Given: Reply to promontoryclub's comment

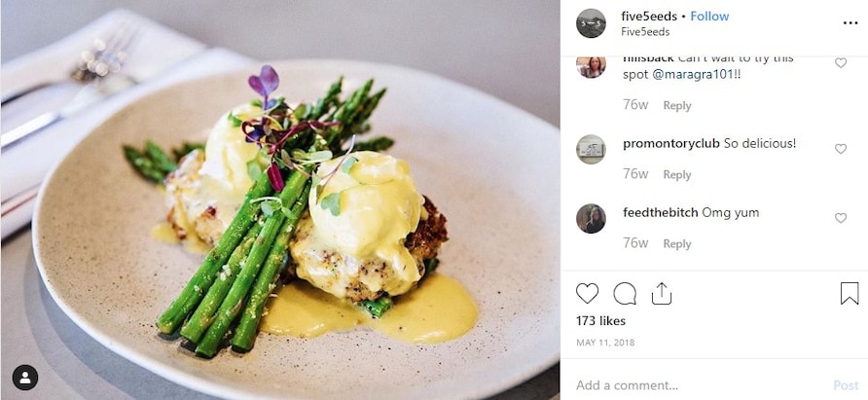Looking at the screenshot, I should point(677,175).
